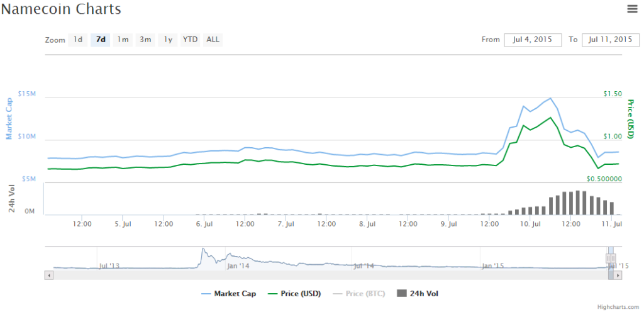Image resolution: width=644 pixels, height=312 pixels.
Task: Apply the YTD zoom range
Action: coord(190,40)
